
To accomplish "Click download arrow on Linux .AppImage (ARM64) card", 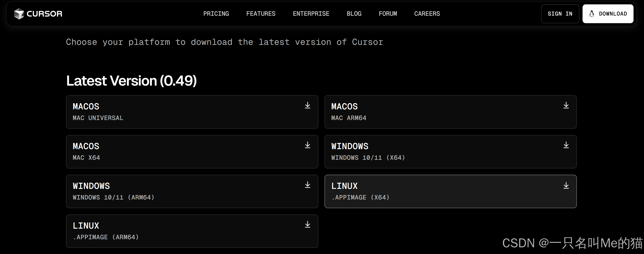I will click(x=307, y=224).
